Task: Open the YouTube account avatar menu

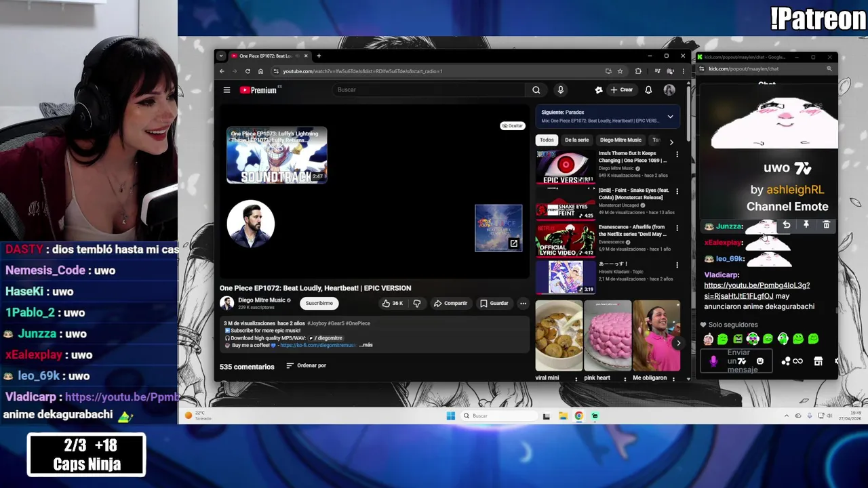Action: pos(669,89)
